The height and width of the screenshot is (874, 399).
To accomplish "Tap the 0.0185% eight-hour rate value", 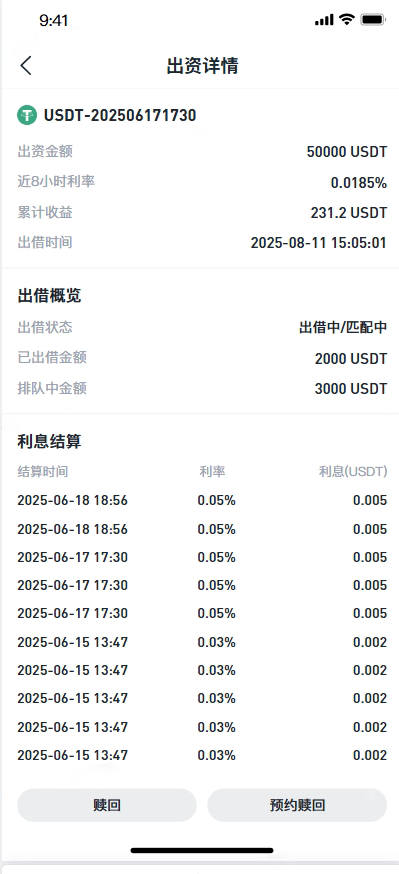I will click(x=358, y=182).
